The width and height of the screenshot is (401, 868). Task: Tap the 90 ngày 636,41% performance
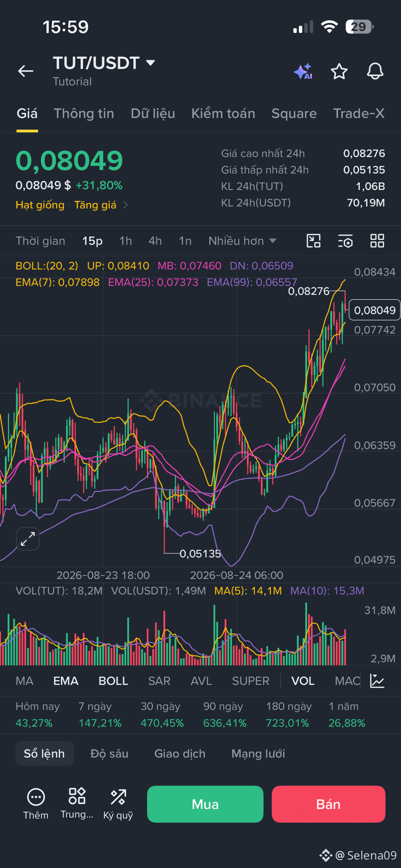(225, 714)
